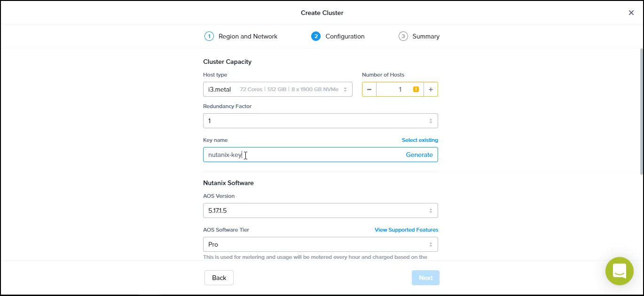Click the Generate key link
Image resolution: width=644 pixels, height=296 pixels.
419,155
